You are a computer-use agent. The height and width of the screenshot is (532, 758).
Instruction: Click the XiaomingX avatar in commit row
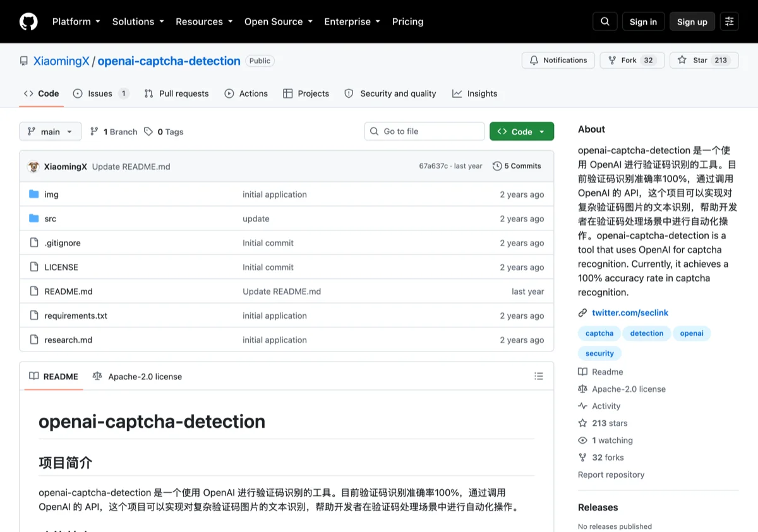[34, 167]
